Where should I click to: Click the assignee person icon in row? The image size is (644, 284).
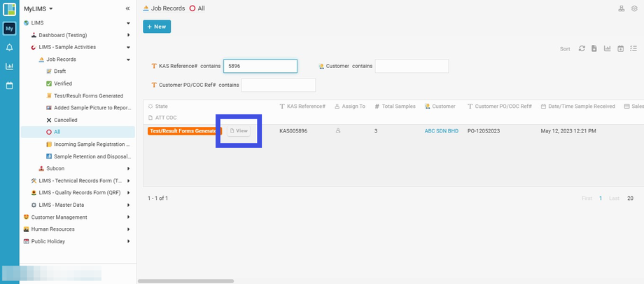pyautogui.click(x=338, y=130)
